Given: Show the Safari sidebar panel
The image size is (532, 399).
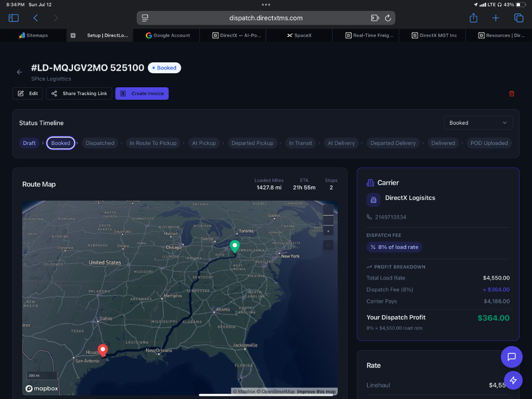Looking at the screenshot, I should 14,18.
